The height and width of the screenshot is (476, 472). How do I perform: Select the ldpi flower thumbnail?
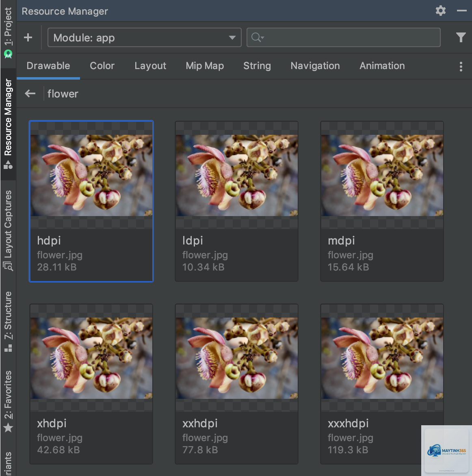[x=237, y=175]
